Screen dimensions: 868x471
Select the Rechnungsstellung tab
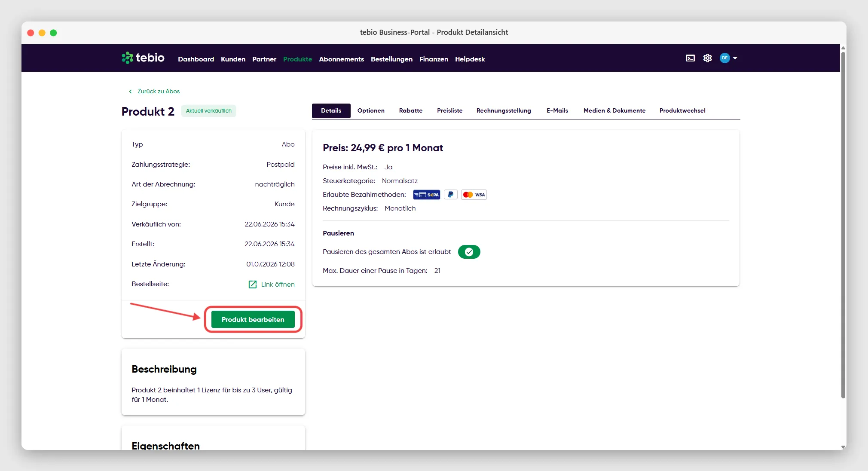(504, 110)
